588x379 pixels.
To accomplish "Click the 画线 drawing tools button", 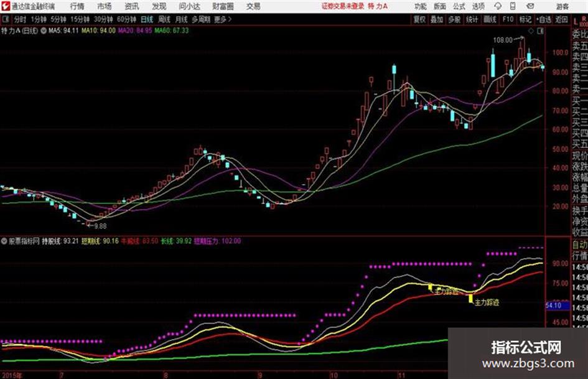I will tap(490, 19).
